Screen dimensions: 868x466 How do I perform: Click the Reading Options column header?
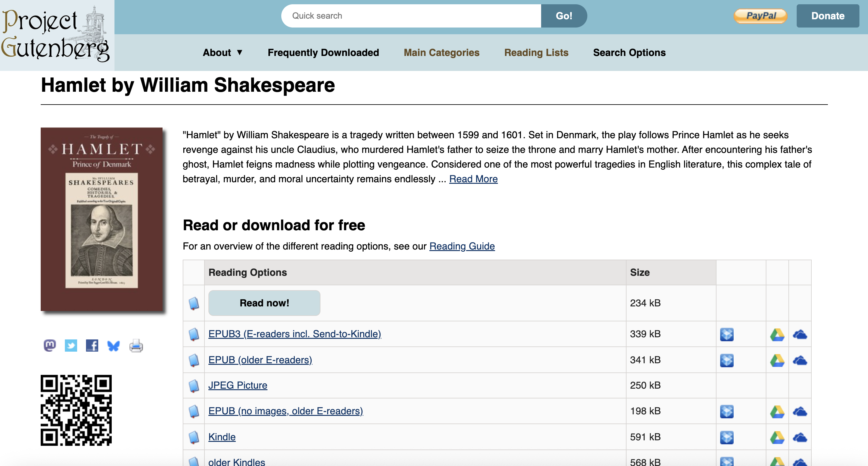click(x=415, y=272)
